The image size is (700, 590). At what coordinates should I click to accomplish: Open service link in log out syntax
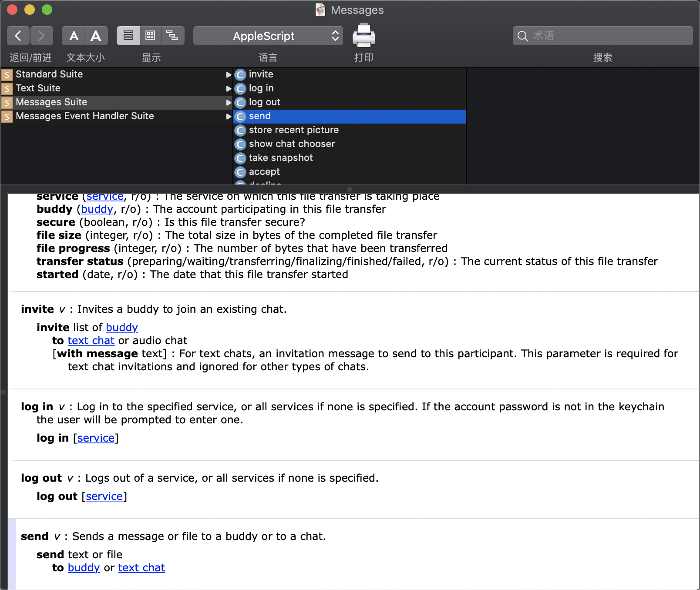tap(104, 496)
